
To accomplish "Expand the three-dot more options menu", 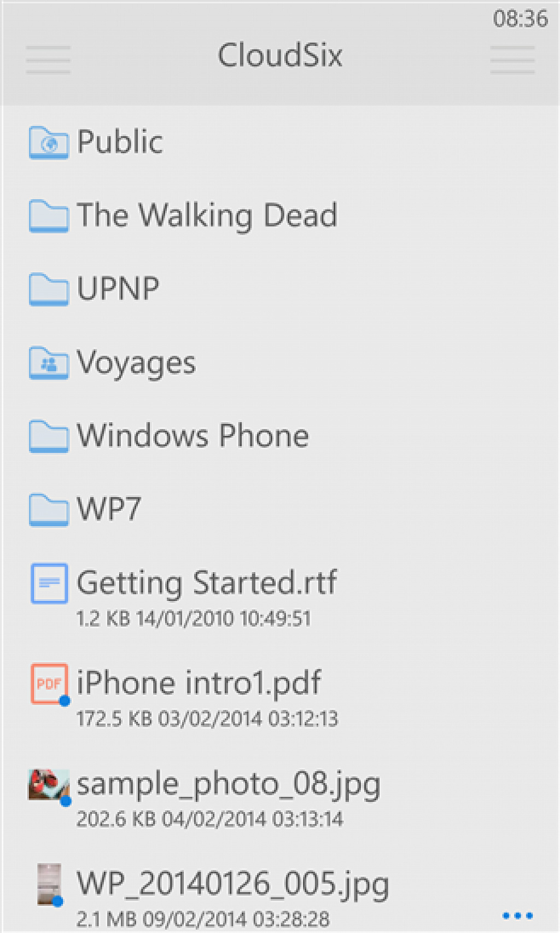I will (x=517, y=915).
